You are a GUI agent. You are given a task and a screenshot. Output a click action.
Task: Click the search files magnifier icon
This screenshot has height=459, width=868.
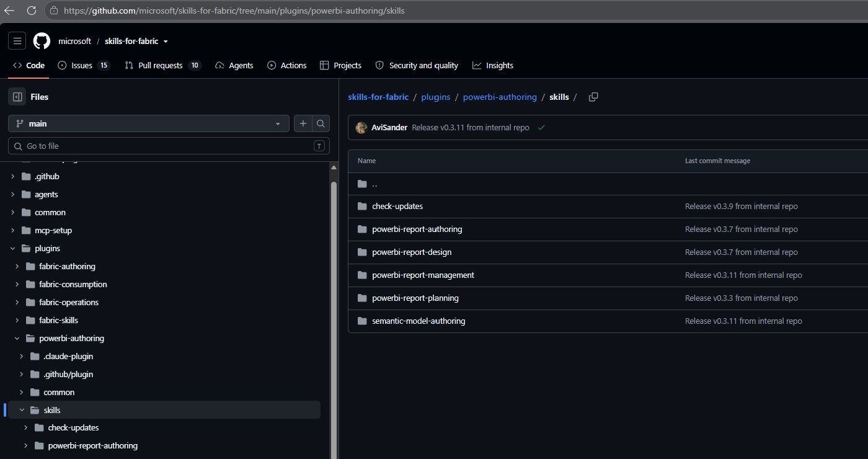pos(321,123)
